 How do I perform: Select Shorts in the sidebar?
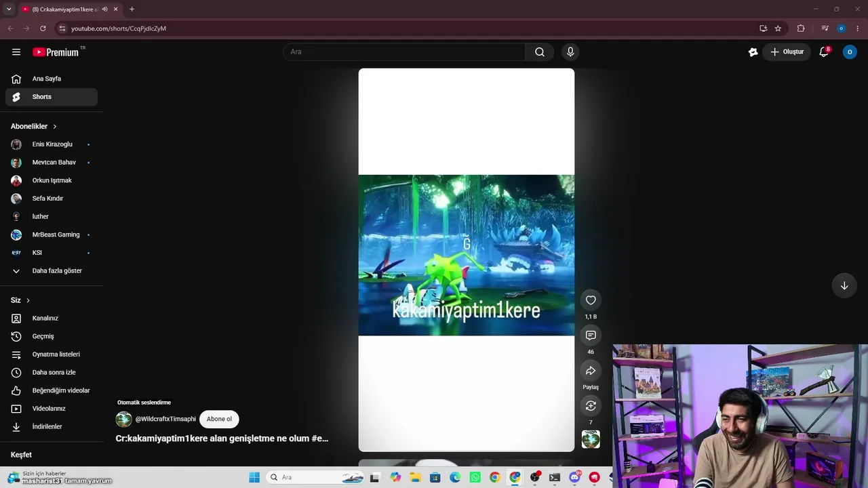(52, 97)
